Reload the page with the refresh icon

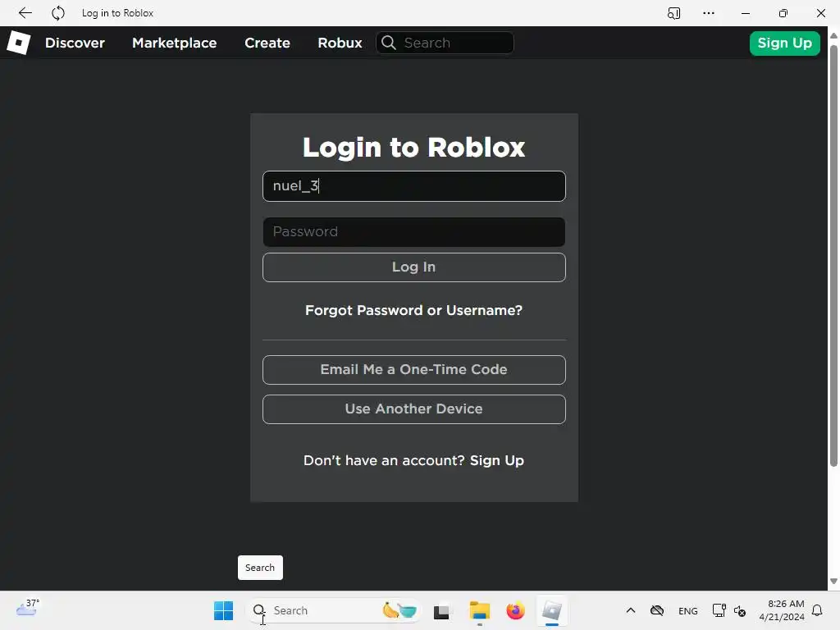coord(58,13)
